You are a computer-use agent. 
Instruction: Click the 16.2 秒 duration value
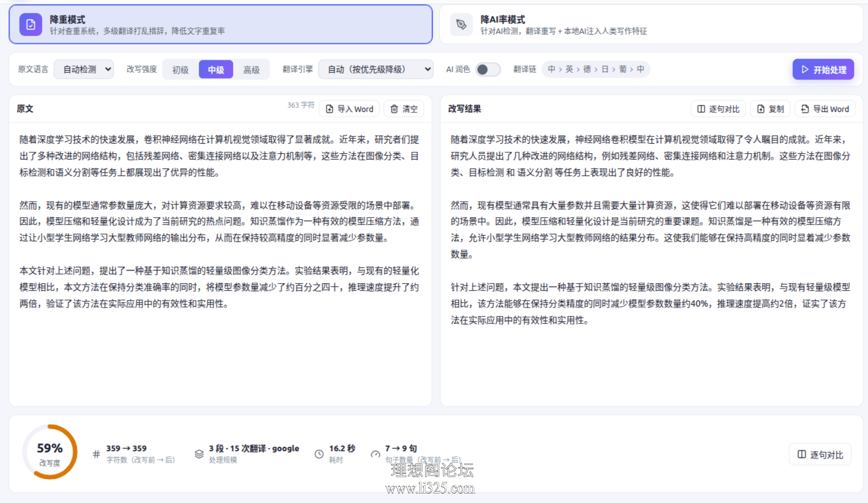point(342,448)
